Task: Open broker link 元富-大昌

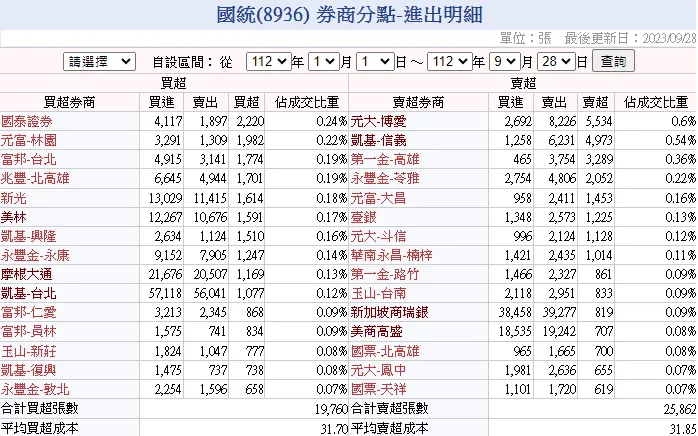Action: 379,198
